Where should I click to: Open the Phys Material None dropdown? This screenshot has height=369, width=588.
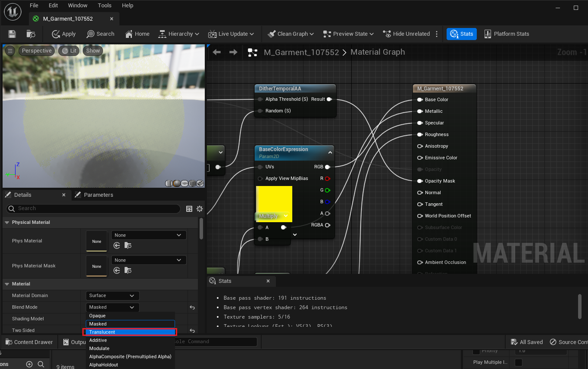tap(149, 235)
